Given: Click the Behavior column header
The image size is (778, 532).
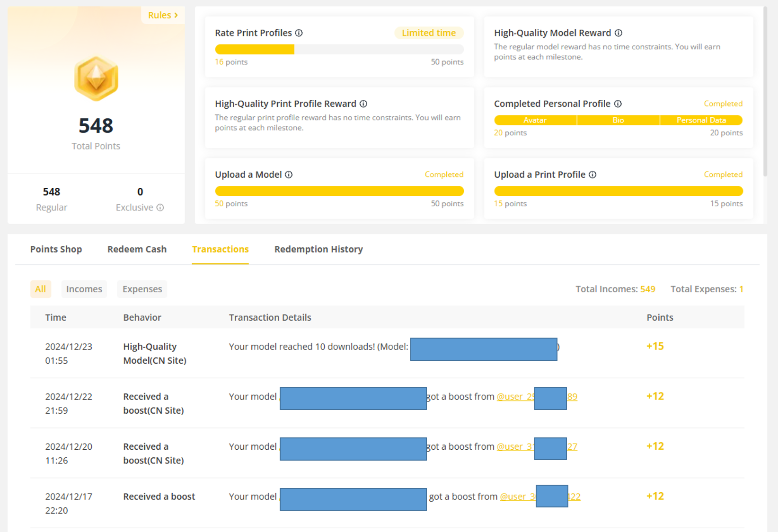Looking at the screenshot, I should click(142, 318).
